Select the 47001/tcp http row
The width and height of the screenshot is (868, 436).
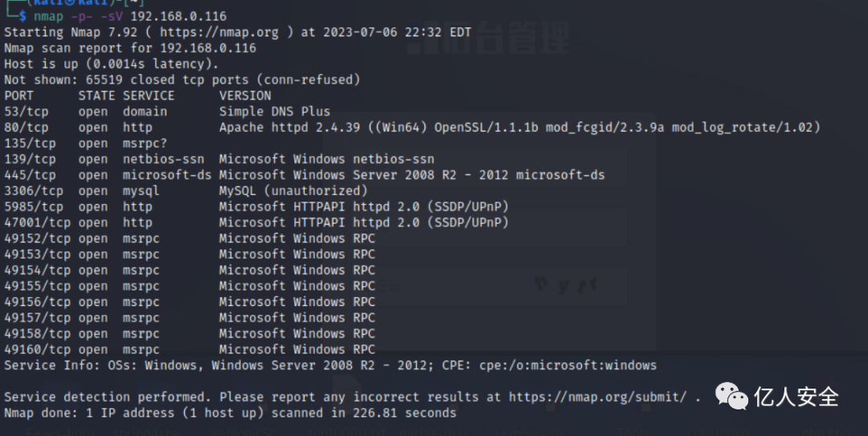256,223
